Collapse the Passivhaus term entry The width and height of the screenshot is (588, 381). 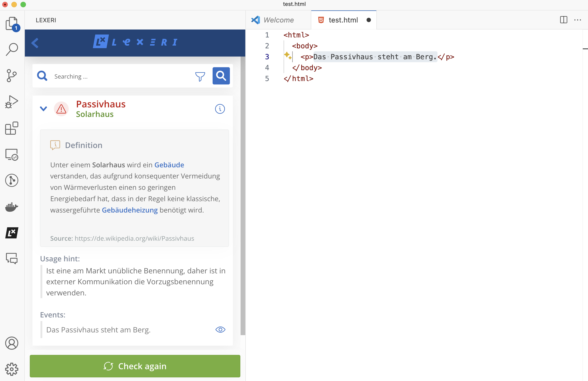click(43, 109)
